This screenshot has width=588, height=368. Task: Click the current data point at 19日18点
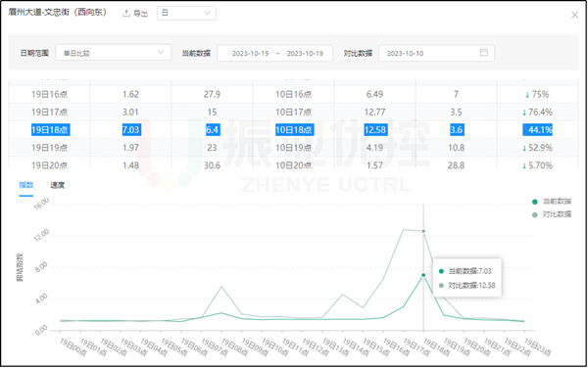[423, 275]
